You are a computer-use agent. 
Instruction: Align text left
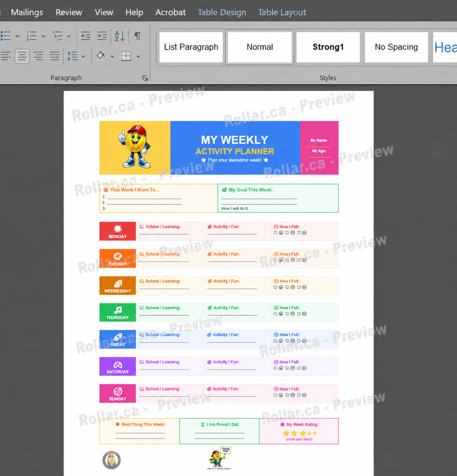click(x=6, y=56)
